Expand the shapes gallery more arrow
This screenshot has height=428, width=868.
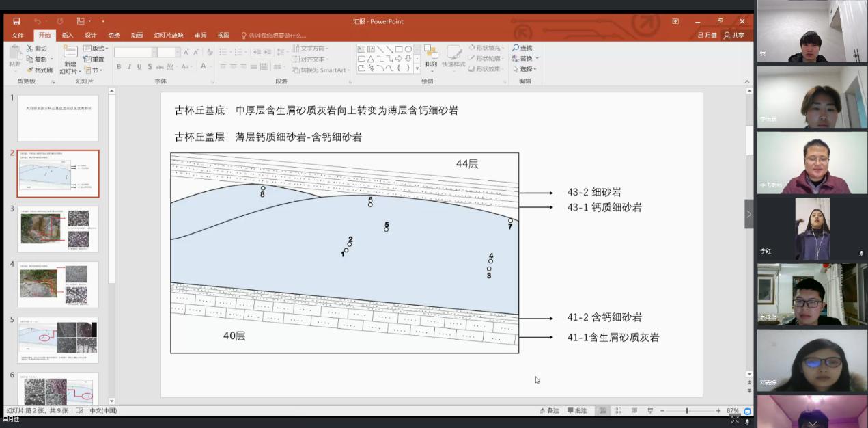point(417,69)
